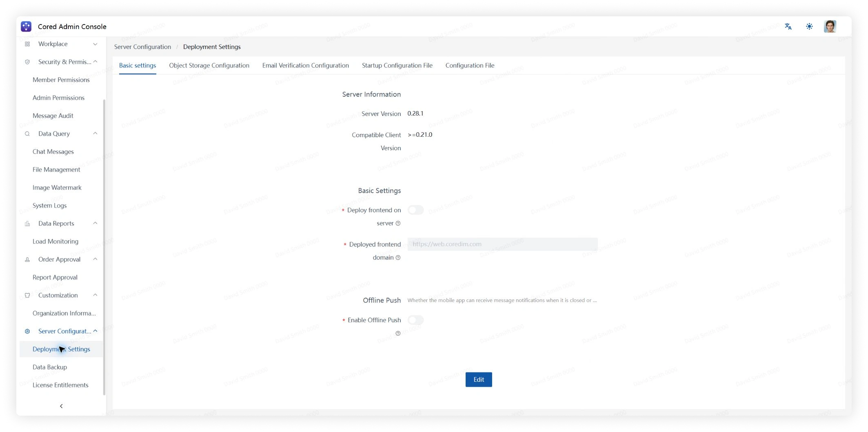Toggle the light/dark theme sun icon
This screenshot has width=868, height=432.
click(809, 27)
